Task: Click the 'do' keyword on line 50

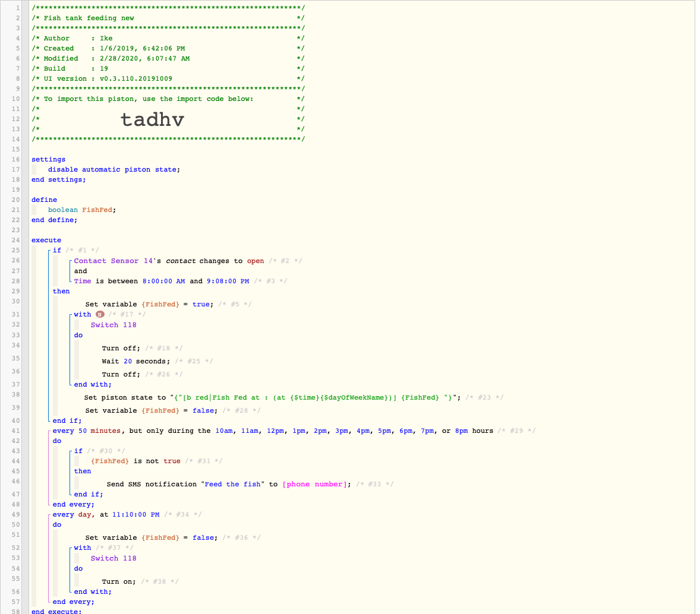Action: [x=56, y=525]
